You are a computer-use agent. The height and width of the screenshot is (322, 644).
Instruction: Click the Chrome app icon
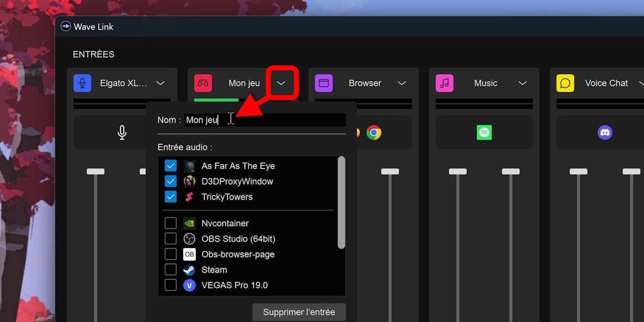373,132
